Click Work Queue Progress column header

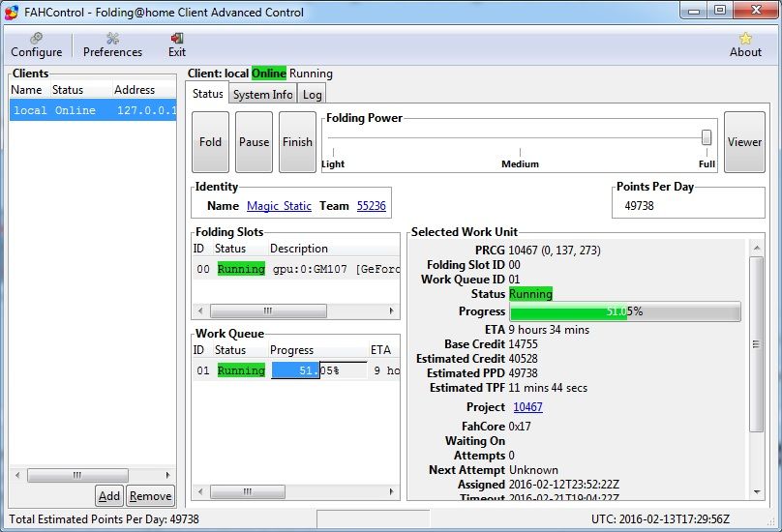point(317,350)
